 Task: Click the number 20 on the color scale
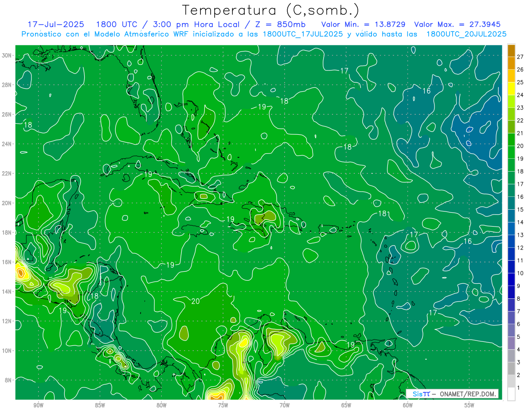(x=520, y=145)
